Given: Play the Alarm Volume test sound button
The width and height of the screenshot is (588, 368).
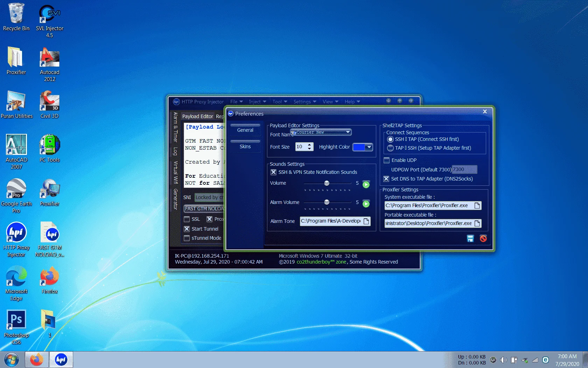Looking at the screenshot, I should click(x=366, y=204).
